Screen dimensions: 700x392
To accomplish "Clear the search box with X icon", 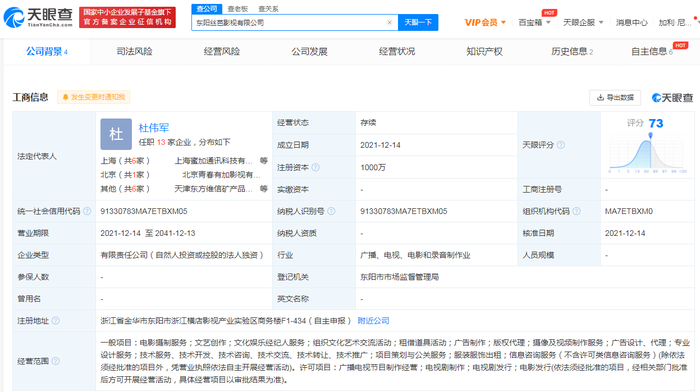I will pos(389,22).
